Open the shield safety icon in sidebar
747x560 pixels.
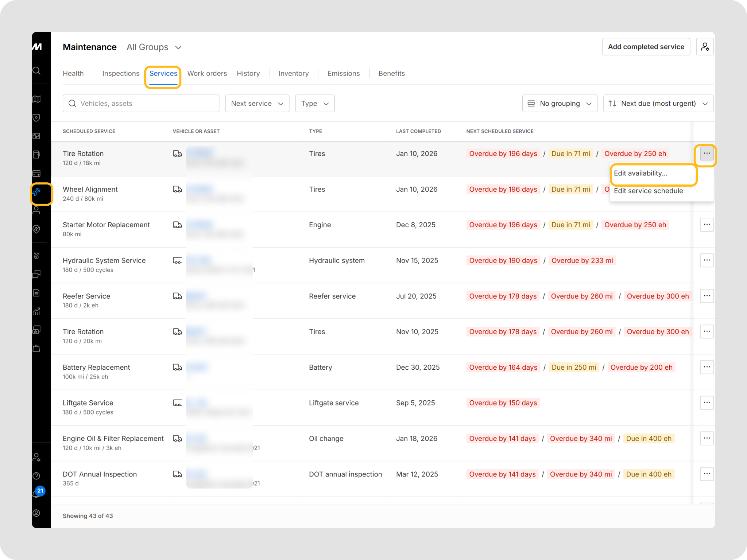[36, 117]
